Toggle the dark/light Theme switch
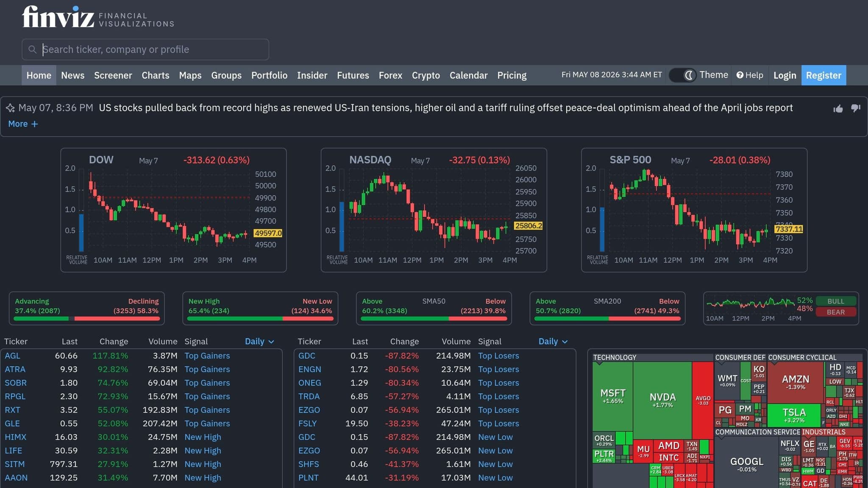Screen dimensions: 868x488 682,75
